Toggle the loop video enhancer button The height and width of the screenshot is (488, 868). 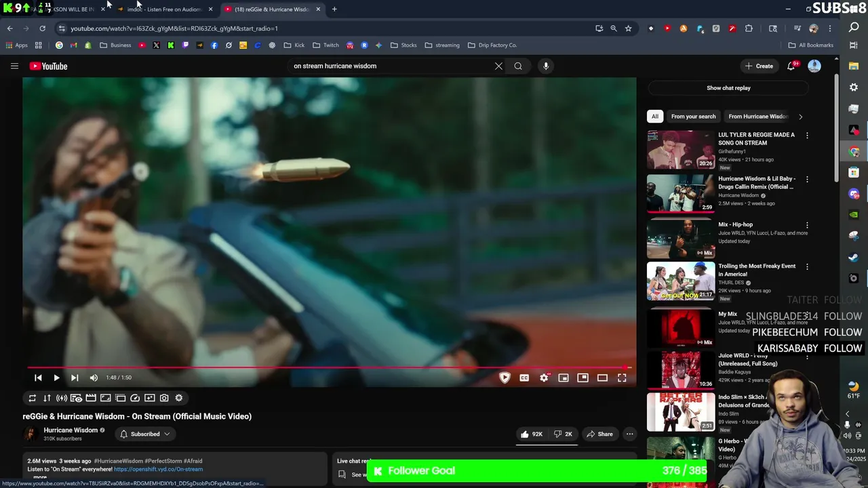(x=32, y=398)
